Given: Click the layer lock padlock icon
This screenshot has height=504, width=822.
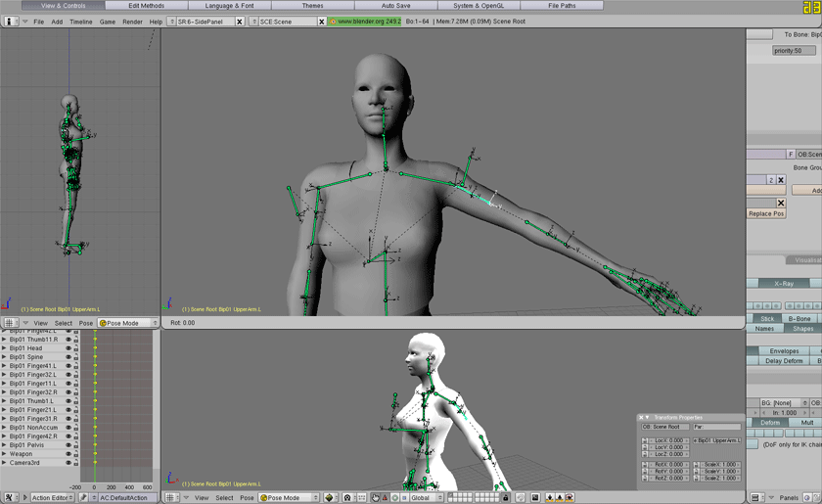Looking at the screenshot, I should [x=506, y=497].
